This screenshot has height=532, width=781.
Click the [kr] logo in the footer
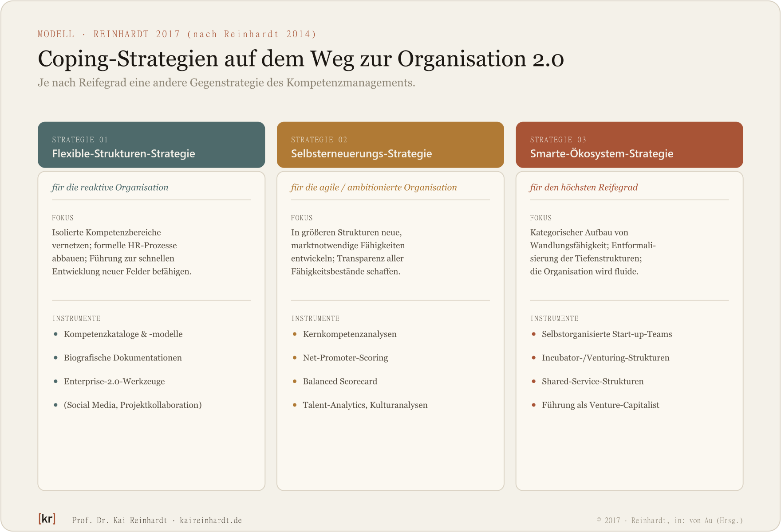pyautogui.click(x=47, y=519)
